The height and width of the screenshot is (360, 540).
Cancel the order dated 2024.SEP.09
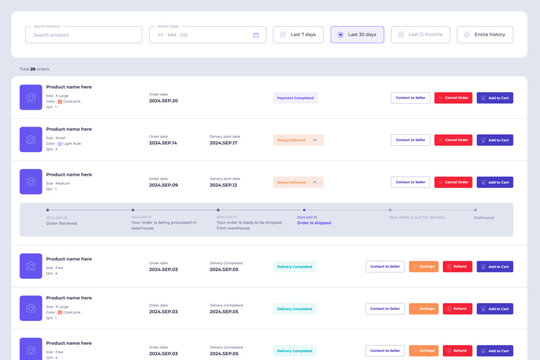click(453, 182)
